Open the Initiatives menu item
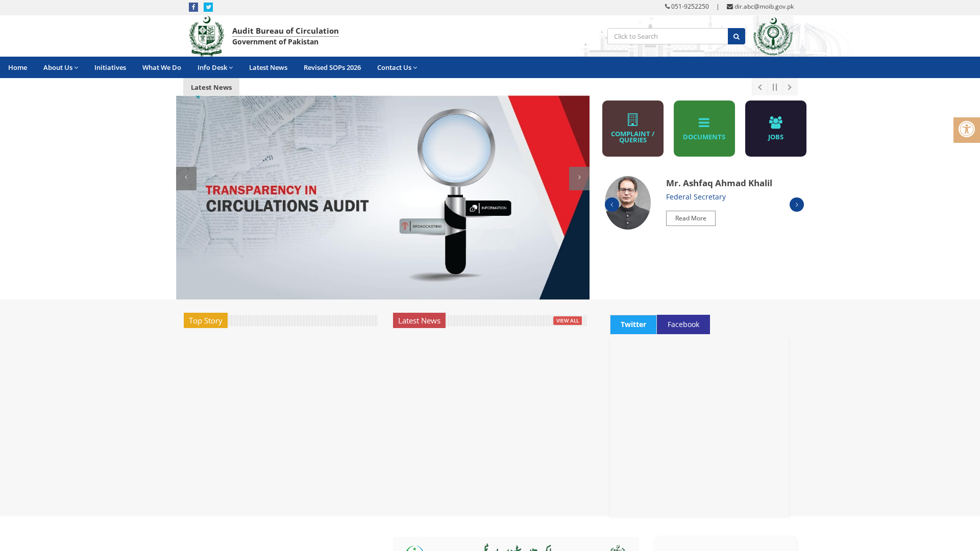The image size is (980, 551). pos(110,67)
